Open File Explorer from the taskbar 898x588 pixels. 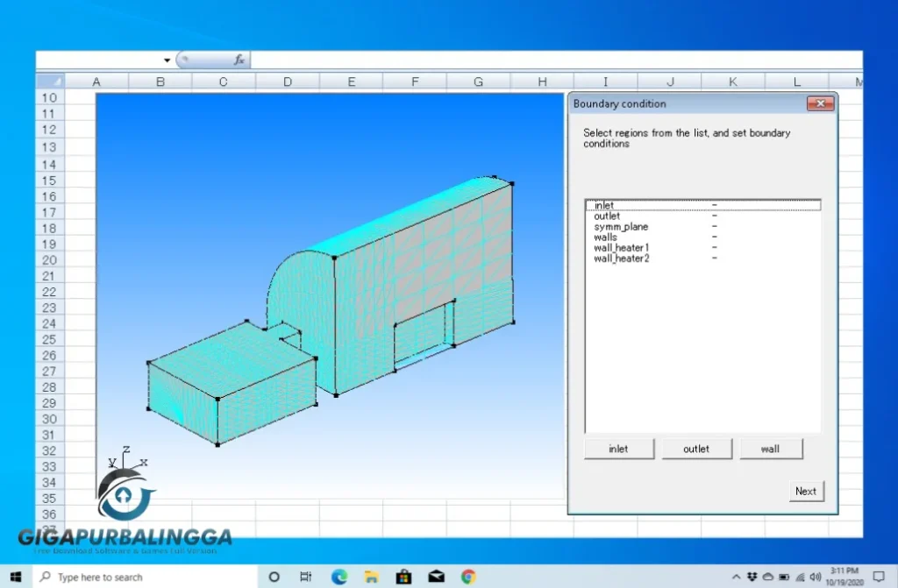tap(371, 577)
